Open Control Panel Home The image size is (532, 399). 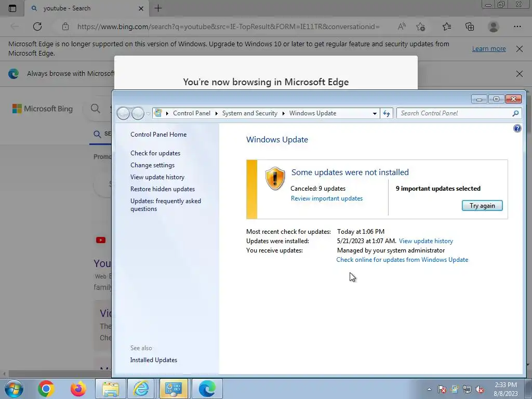158,135
